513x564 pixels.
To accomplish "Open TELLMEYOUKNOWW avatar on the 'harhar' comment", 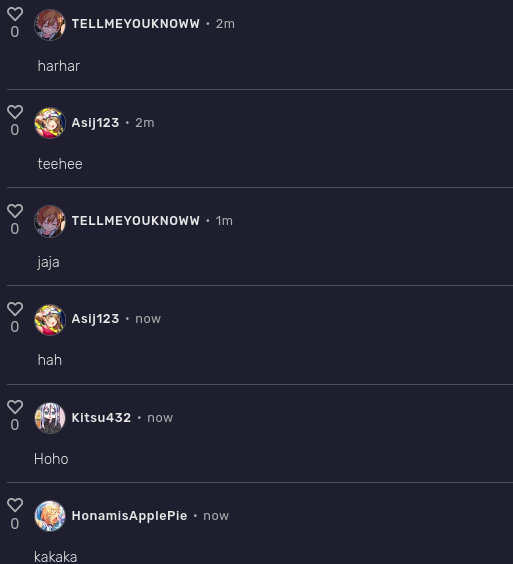I will 50,25.
